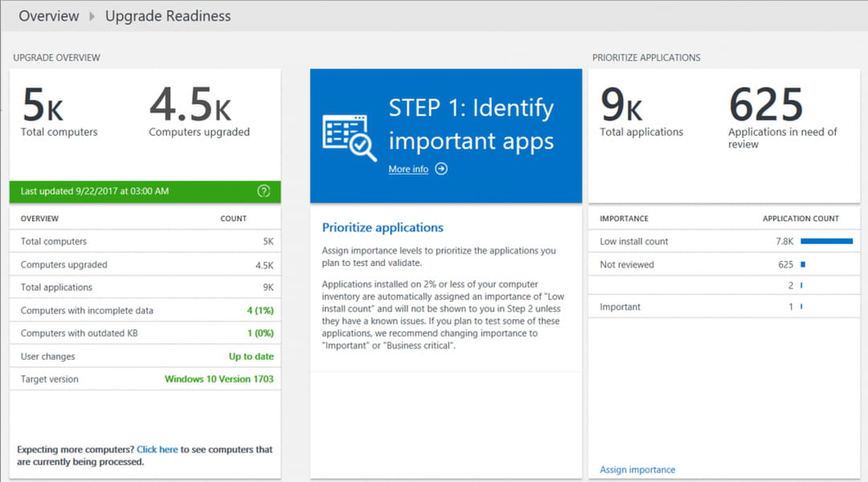Click the Windows 10 Version 1703 target value
868x482 pixels.
click(x=219, y=379)
